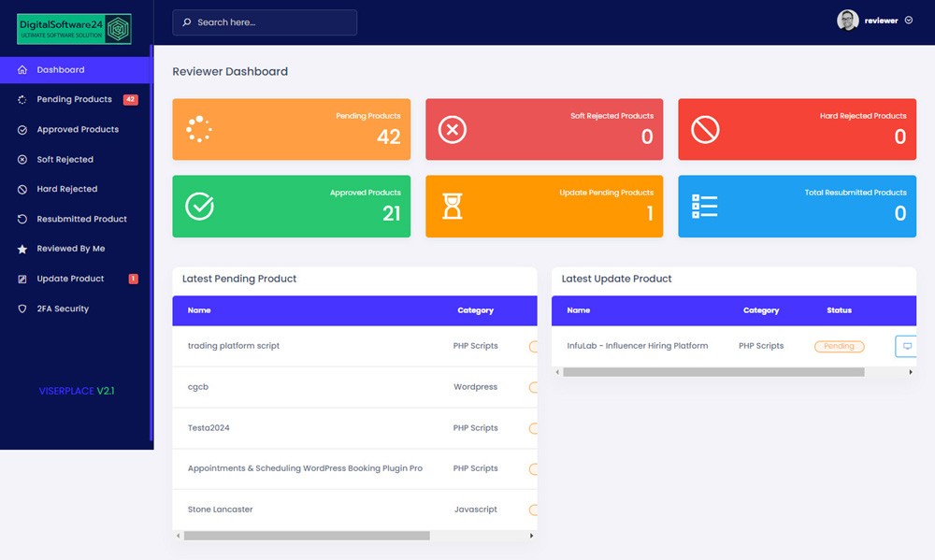Expand the reviewer account dropdown arrow
This screenshot has width=935, height=560.
click(x=909, y=20)
